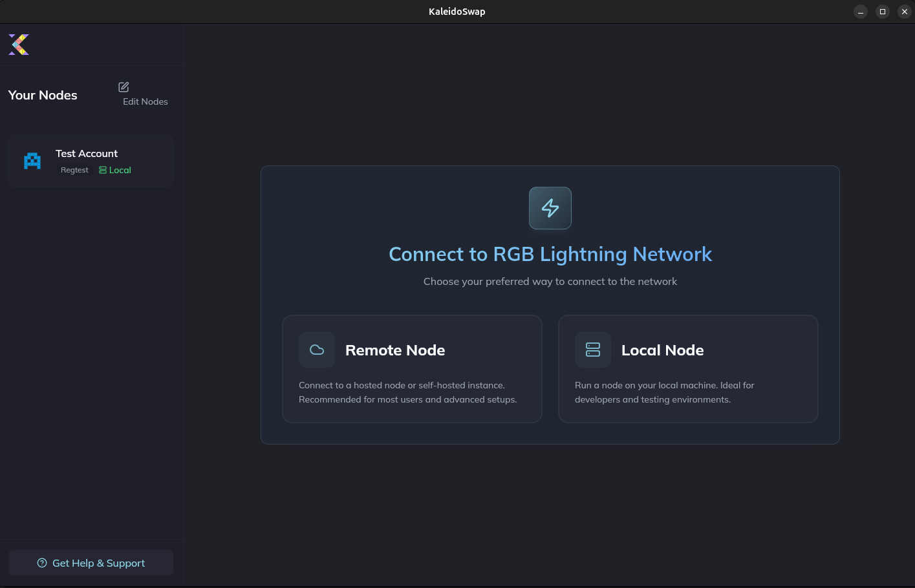This screenshot has height=588, width=915.
Task: Click the Your Nodes heading
Action: [43, 95]
